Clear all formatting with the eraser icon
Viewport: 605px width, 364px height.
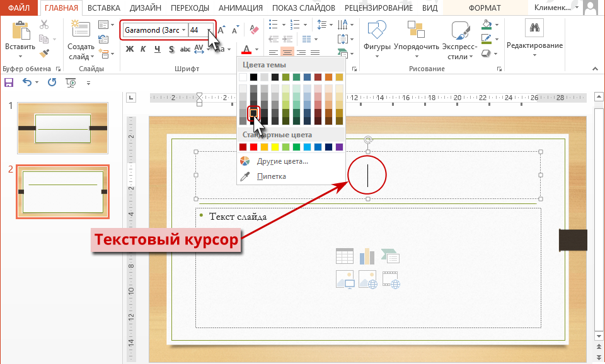254,30
